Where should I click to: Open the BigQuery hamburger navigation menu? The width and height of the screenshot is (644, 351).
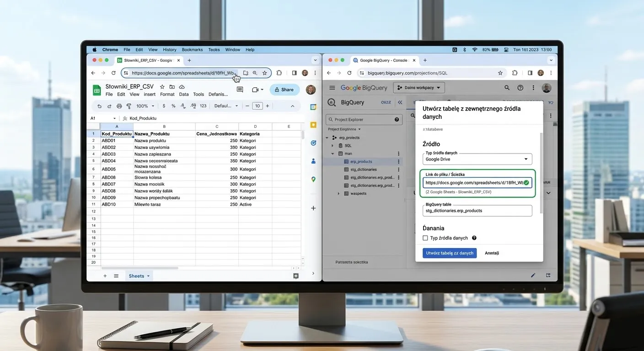[x=332, y=88]
